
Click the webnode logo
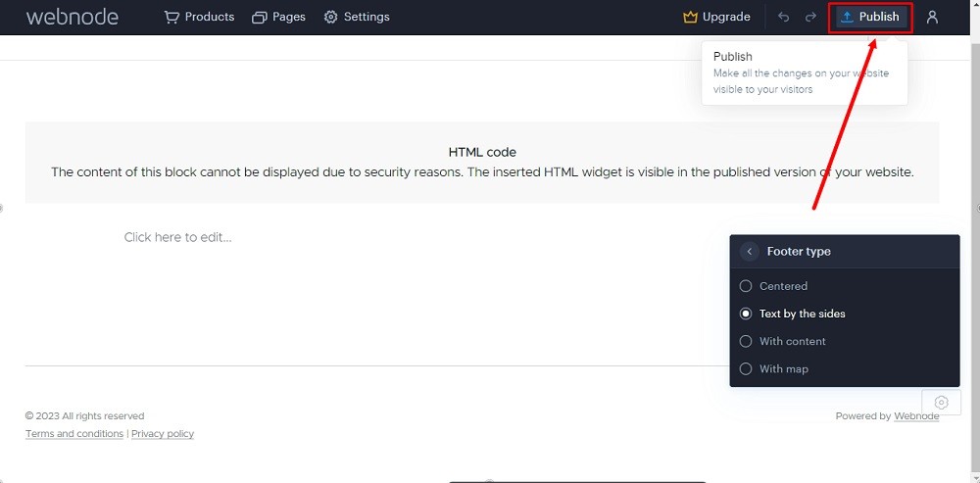tap(72, 17)
